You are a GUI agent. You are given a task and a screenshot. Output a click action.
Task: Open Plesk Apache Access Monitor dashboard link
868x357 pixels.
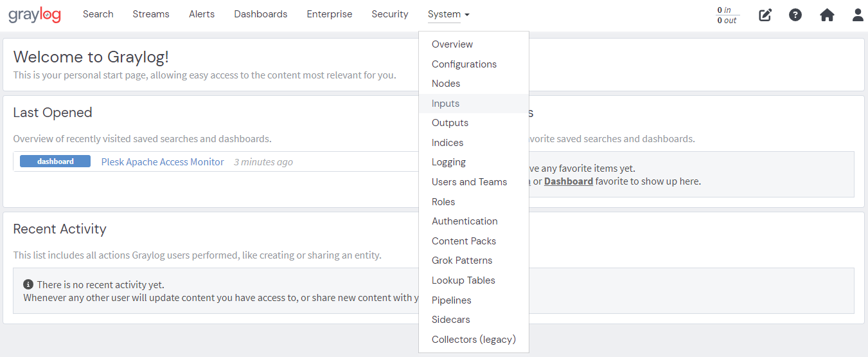click(163, 162)
